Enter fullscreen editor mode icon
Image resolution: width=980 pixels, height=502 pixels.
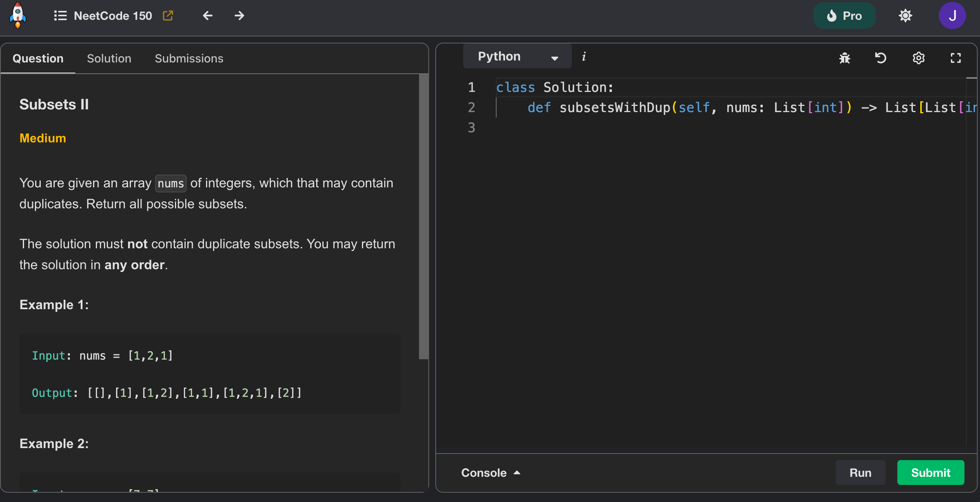956,58
